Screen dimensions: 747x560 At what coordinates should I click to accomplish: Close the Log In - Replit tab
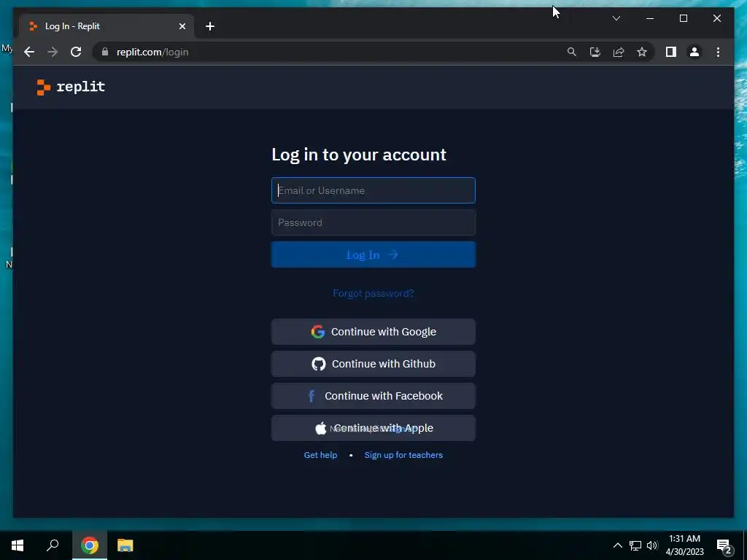pyautogui.click(x=182, y=26)
